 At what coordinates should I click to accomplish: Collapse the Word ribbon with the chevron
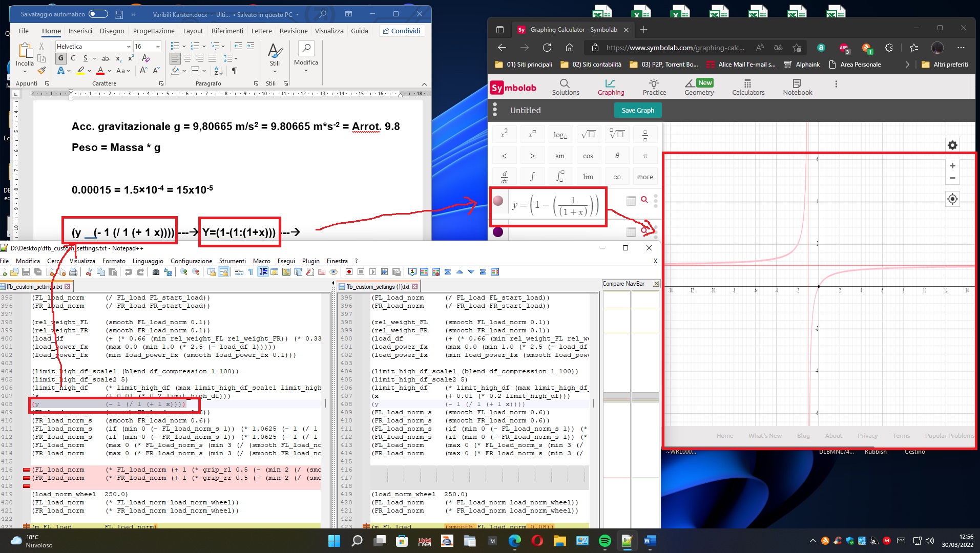tap(424, 83)
